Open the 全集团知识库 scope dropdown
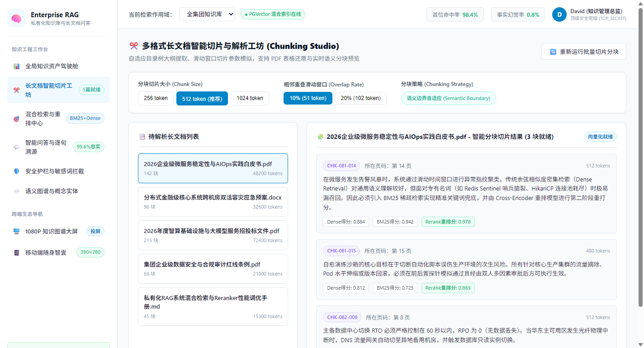The width and height of the screenshot is (644, 348). [x=207, y=14]
